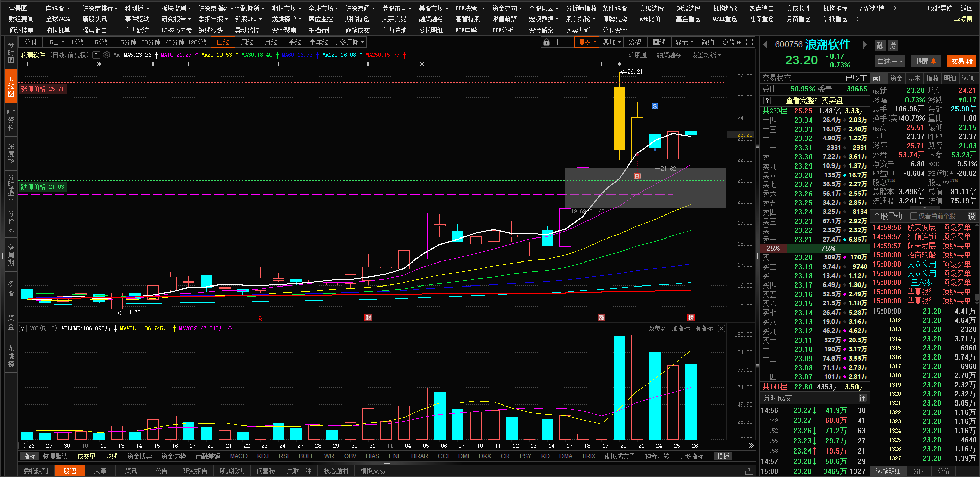
Task: Go to previous stock with left arrow
Action: tap(766, 45)
